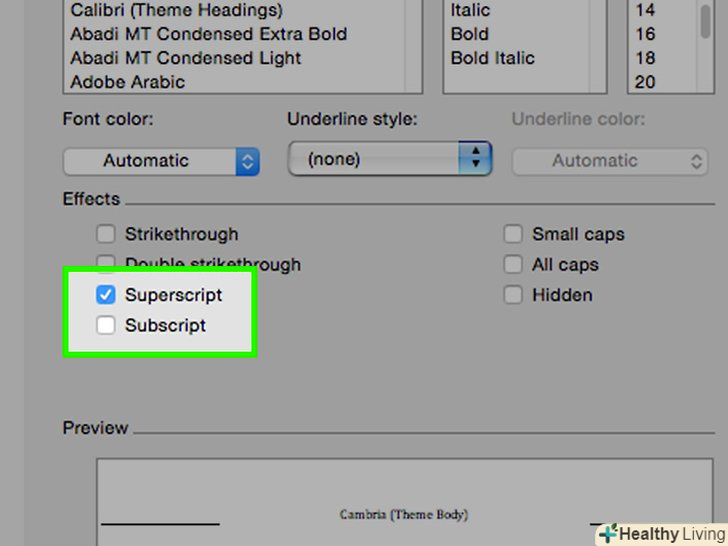Screen dimensions: 728x546
Task: Pick Bold Italic font style
Action: tap(492, 58)
